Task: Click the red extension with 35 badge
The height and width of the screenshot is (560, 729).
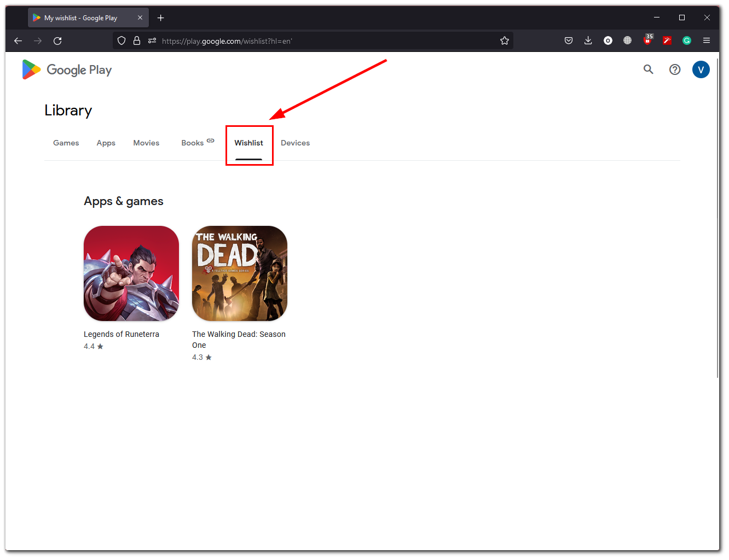Action: (649, 39)
